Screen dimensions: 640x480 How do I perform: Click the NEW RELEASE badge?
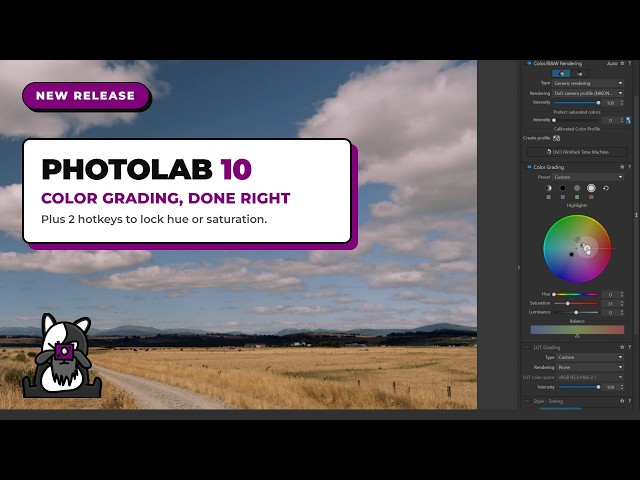tap(86, 96)
